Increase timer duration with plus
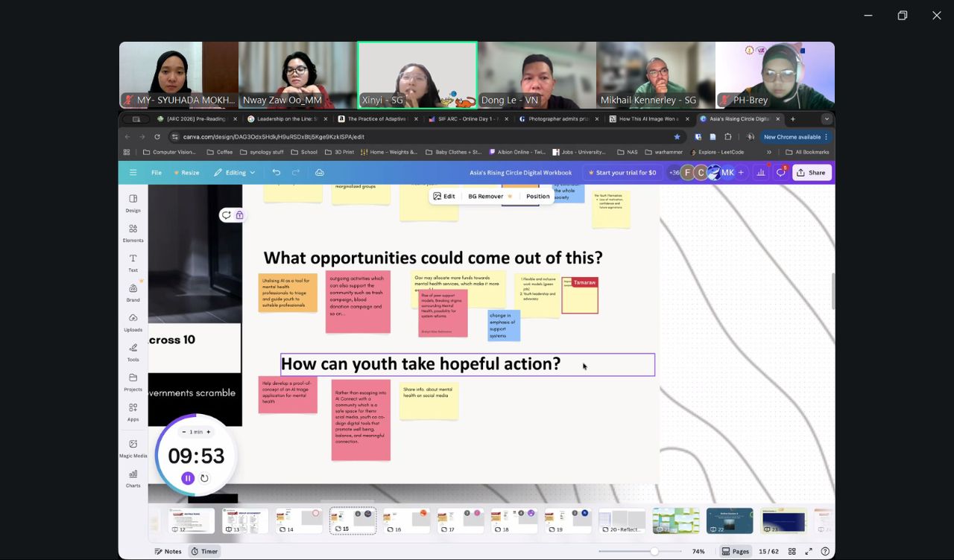 tap(208, 432)
